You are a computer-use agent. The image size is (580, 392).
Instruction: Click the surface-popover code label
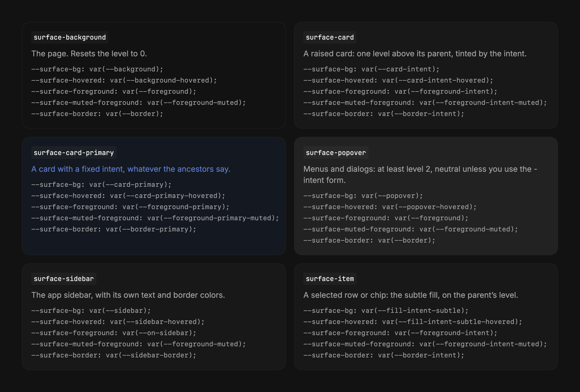336,153
